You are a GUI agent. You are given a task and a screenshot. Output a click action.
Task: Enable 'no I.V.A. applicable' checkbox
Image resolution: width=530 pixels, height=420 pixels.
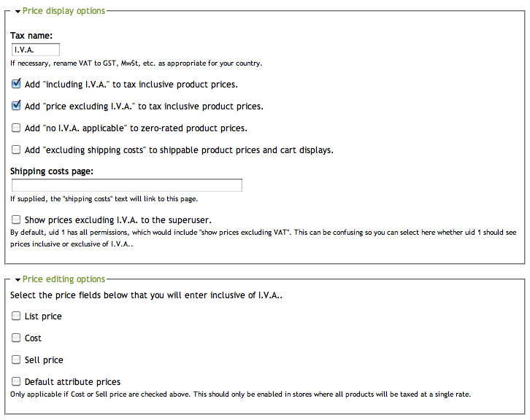[x=16, y=128]
